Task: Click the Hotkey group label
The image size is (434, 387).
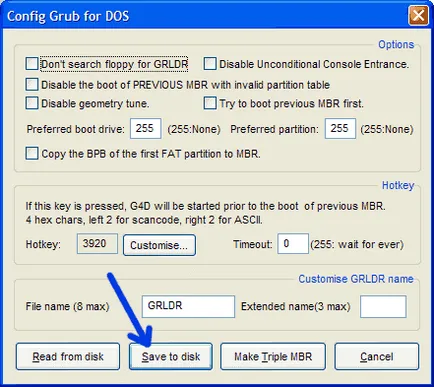Action: point(398,185)
